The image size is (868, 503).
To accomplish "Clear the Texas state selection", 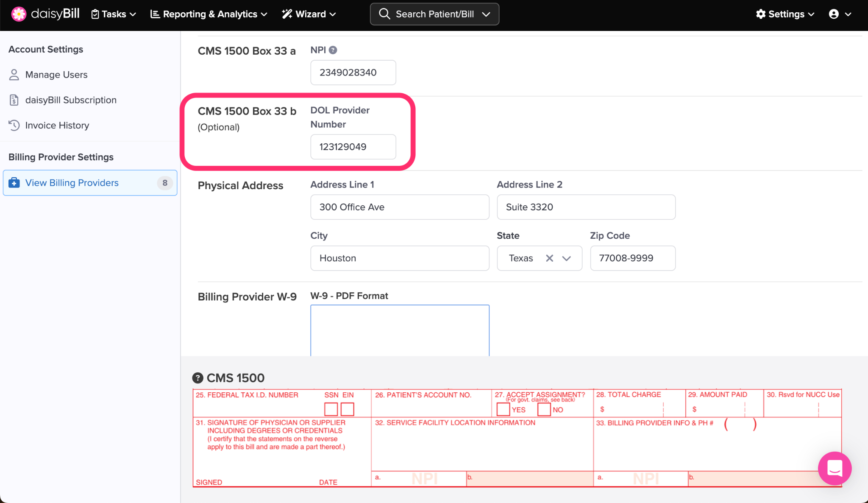I will coord(550,258).
